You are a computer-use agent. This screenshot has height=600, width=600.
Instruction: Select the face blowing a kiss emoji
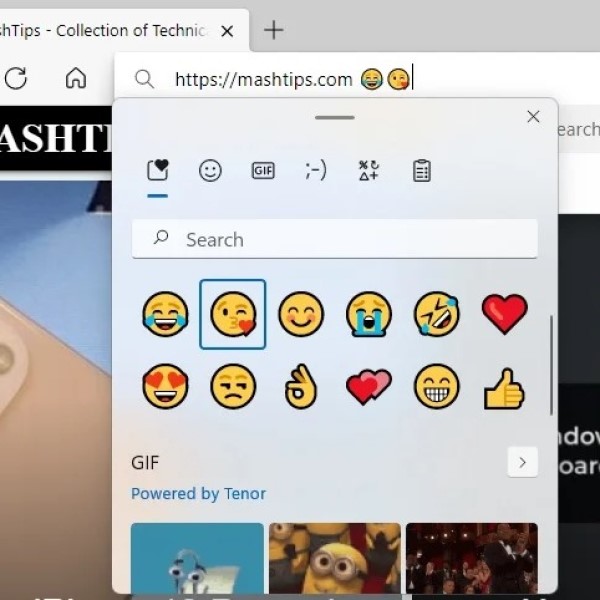233,314
